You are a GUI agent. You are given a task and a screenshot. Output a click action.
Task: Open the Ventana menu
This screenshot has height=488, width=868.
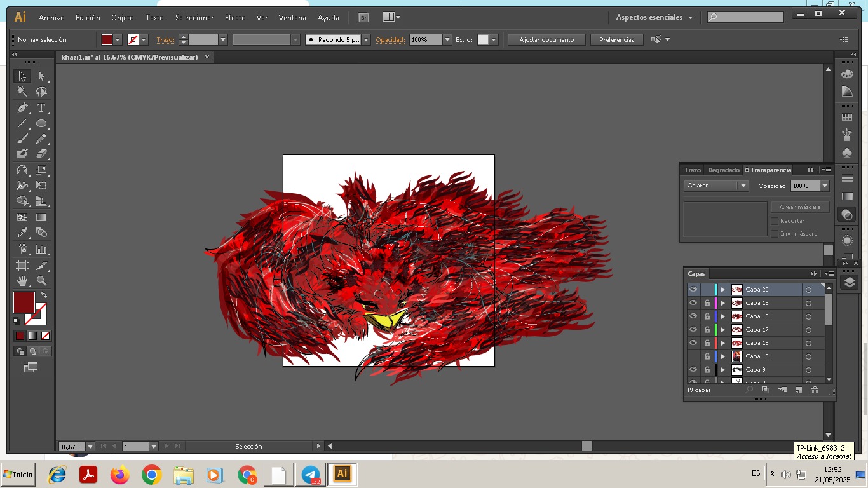click(x=292, y=18)
